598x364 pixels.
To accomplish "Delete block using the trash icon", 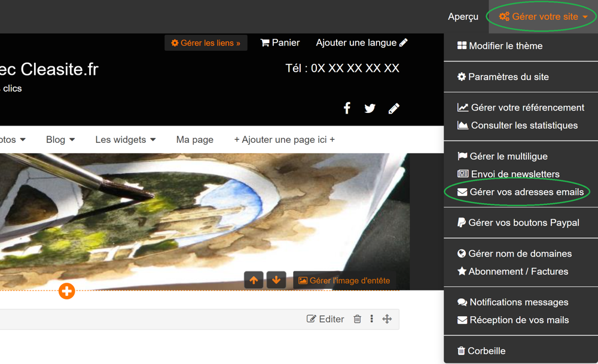I will coord(357,319).
